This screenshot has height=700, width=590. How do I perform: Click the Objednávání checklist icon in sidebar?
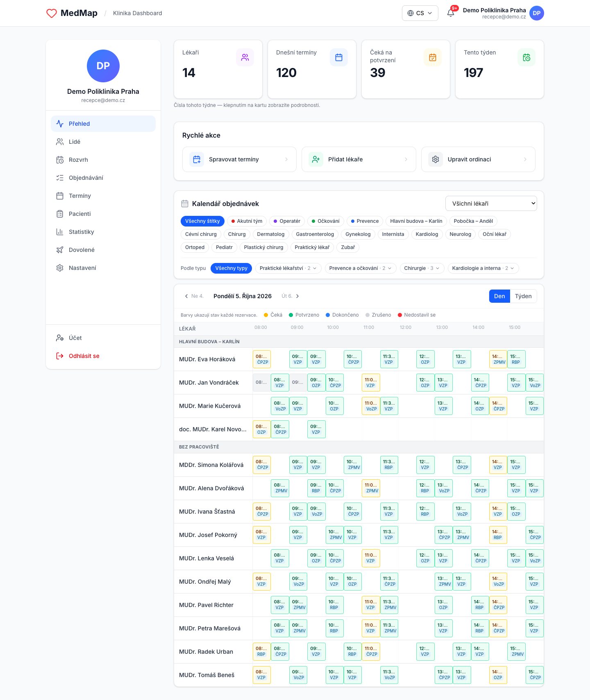60,178
